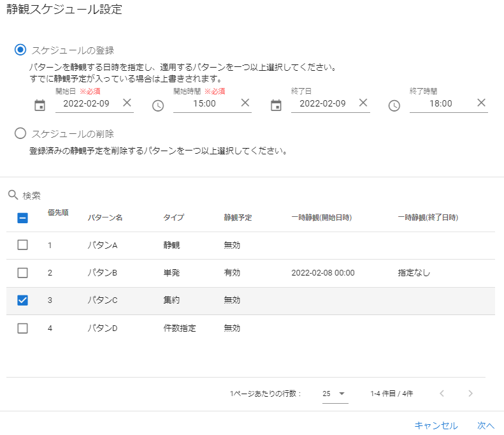Select スケジュールの登録 radio button
This screenshot has height=435, width=504.
tap(21, 50)
